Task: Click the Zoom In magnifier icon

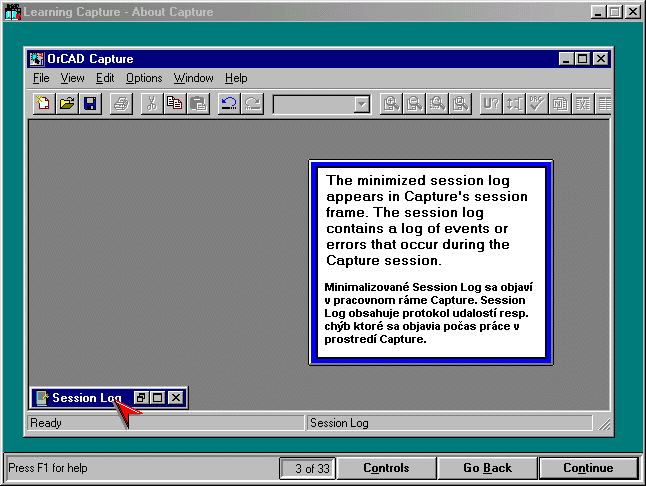Action: pos(391,103)
